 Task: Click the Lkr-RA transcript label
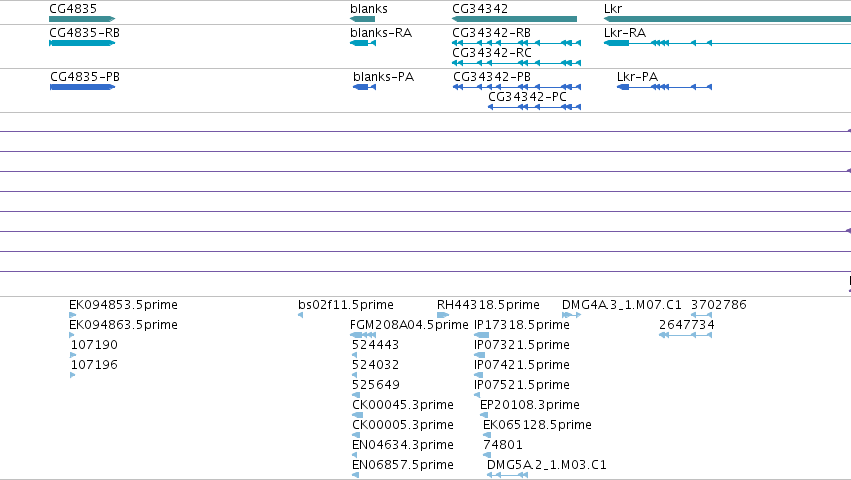click(x=625, y=33)
